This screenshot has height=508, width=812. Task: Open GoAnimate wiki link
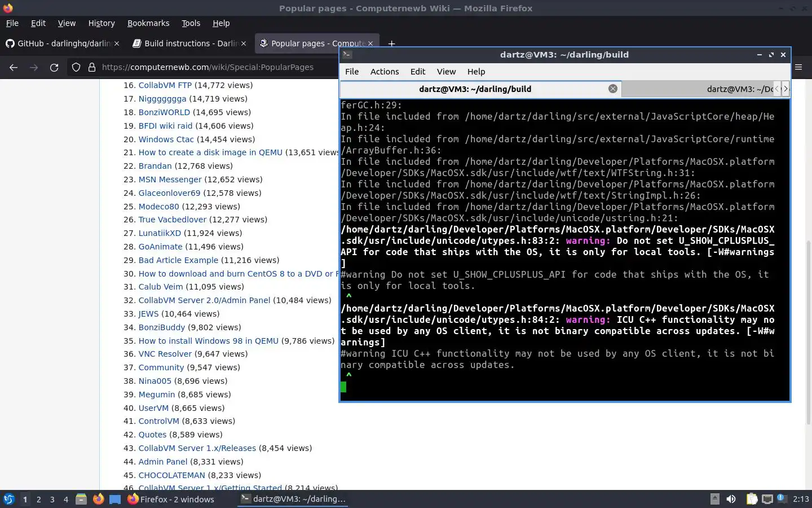(x=160, y=247)
